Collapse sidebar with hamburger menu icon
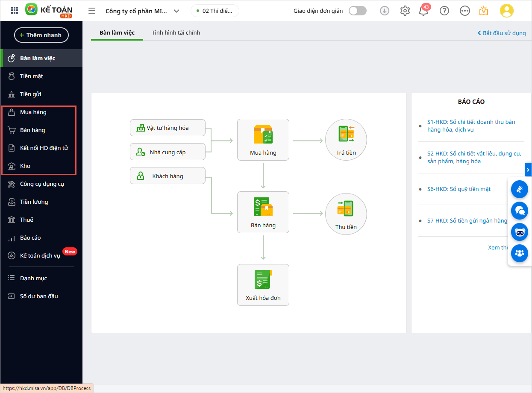This screenshot has height=393, width=532. click(92, 11)
